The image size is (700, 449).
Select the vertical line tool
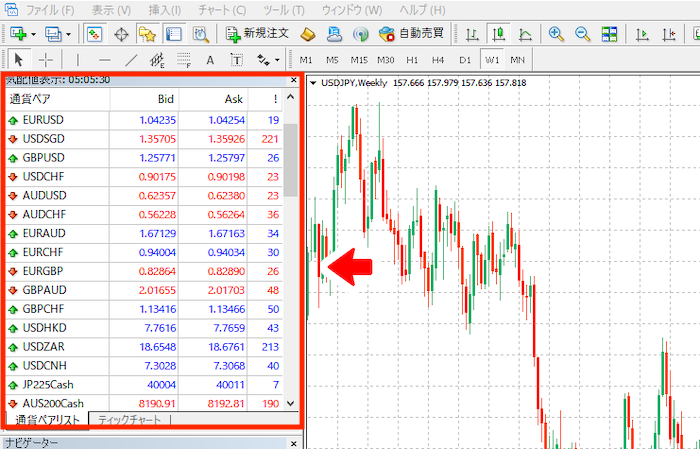[78, 59]
